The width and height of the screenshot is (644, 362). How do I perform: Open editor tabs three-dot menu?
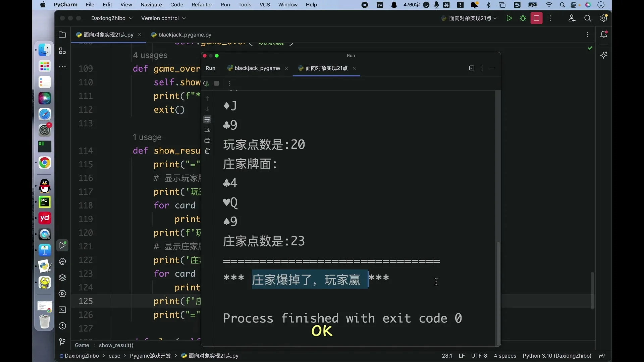coord(588,35)
